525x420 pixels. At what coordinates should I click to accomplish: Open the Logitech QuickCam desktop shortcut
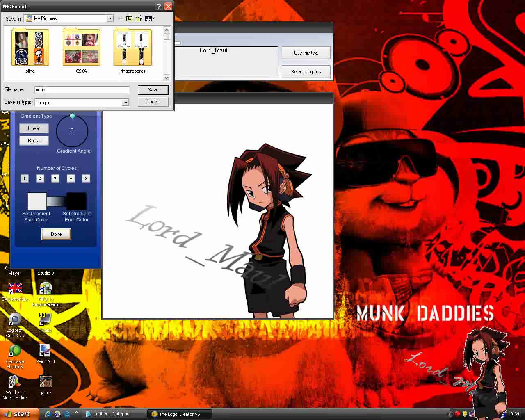(x=15, y=325)
